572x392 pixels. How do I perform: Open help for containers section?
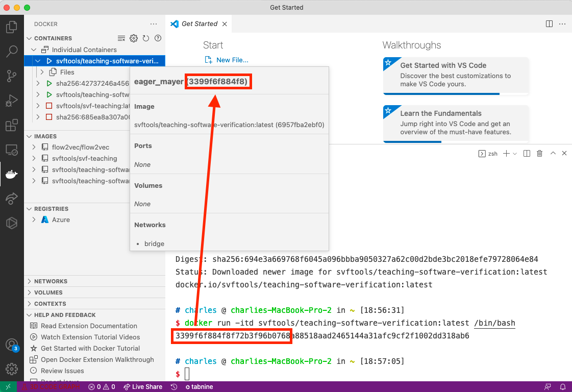tap(158, 38)
